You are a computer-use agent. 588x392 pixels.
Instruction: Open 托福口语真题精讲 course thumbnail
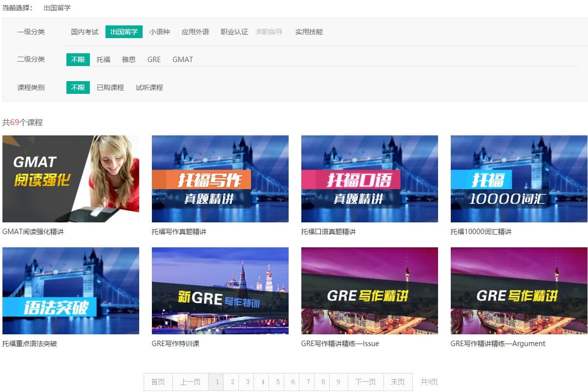pyautogui.click(x=370, y=179)
